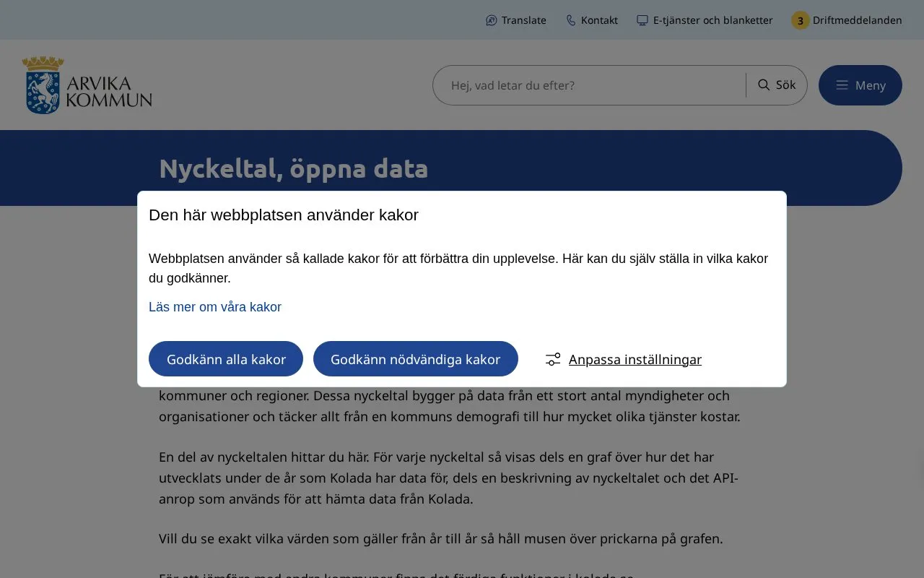Click the sentence 'Vill du se exakt vilka värden'
924x578 pixels.
(440, 539)
